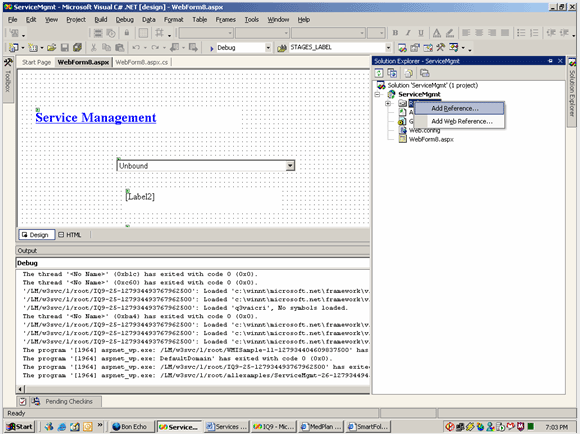Screen dimensions: 580x434
Task: Open the Debug configuration dropdown
Action: (x=268, y=48)
